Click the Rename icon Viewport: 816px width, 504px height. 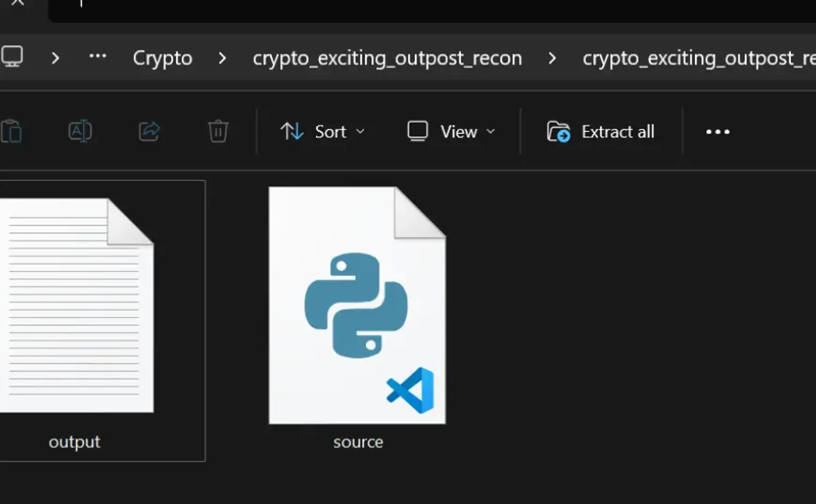click(x=80, y=132)
